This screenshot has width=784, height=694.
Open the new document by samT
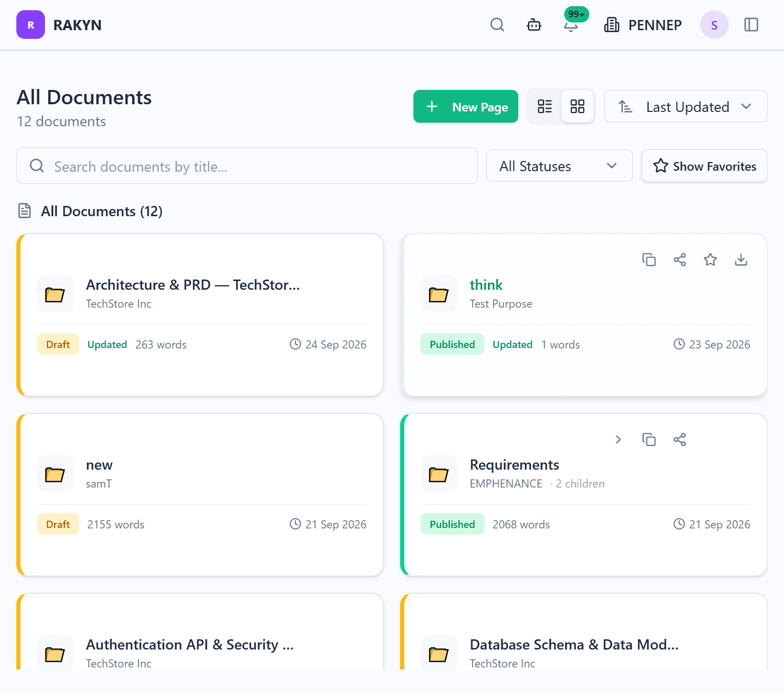tap(99, 465)
